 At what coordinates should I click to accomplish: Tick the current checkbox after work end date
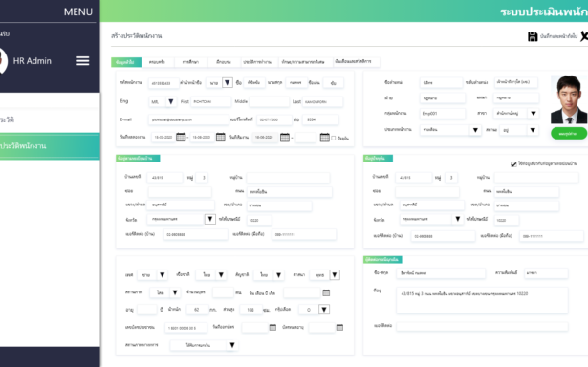click(334, 138)
